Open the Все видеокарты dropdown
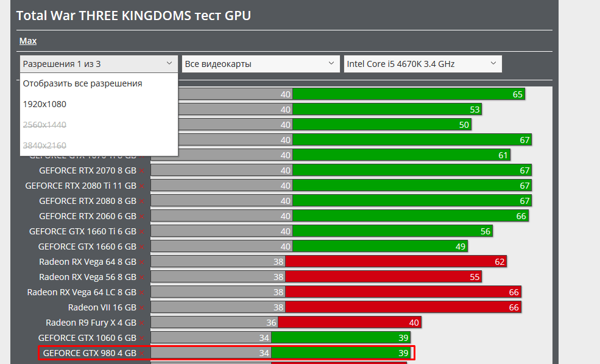Viewport: 600px width, 364px height. 261,64
